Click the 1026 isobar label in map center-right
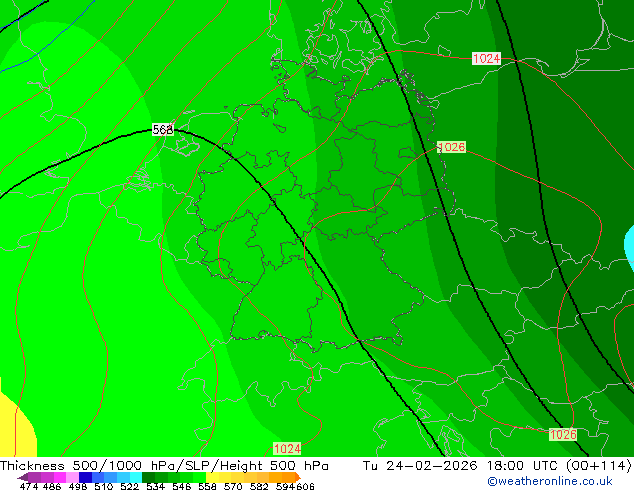 tap(451, 147)
